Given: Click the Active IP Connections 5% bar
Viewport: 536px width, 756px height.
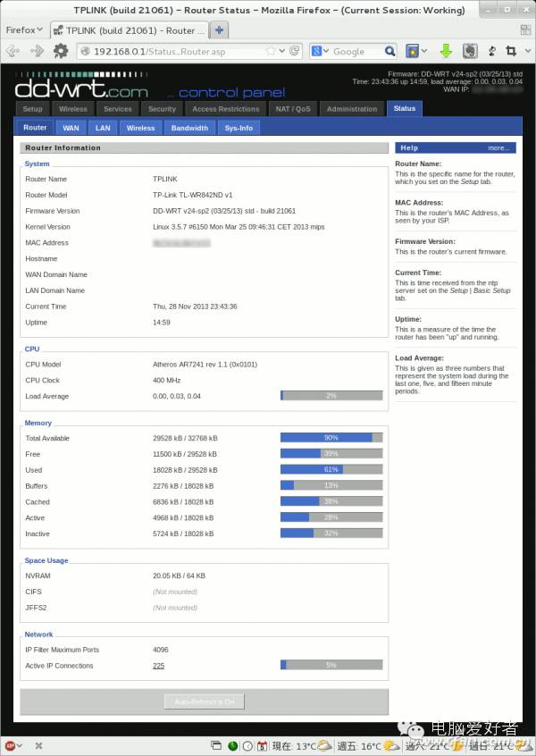Looking at the screenshot, I should pos(331,665).
